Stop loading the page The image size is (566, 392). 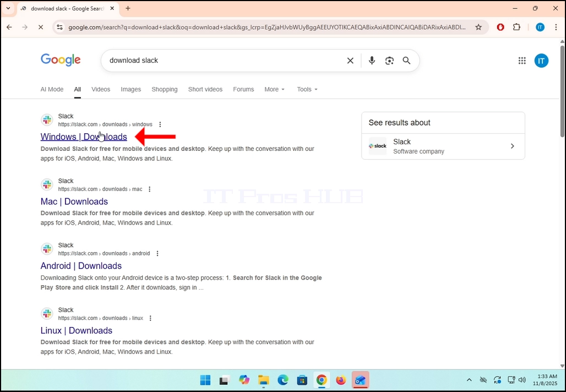[41, 27]
